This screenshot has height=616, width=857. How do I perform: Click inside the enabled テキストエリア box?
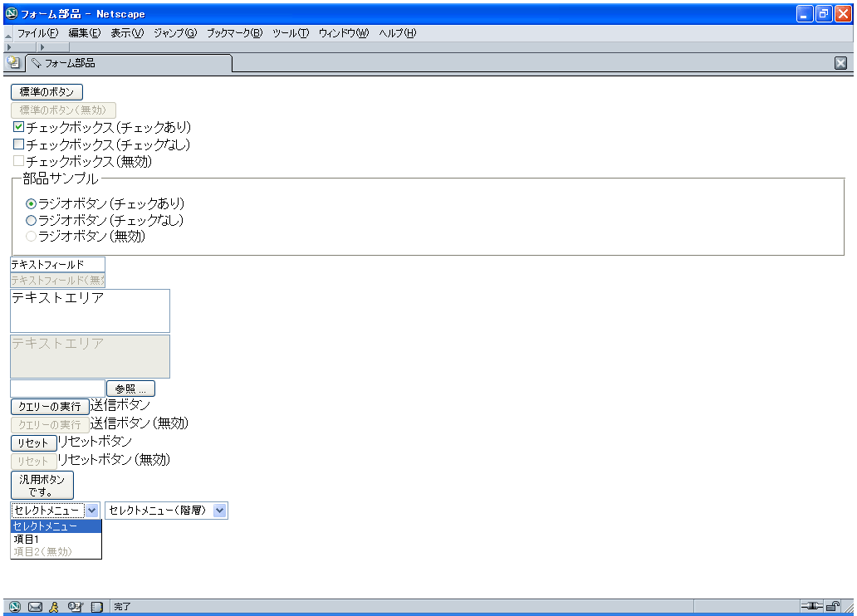pos(90,311)
